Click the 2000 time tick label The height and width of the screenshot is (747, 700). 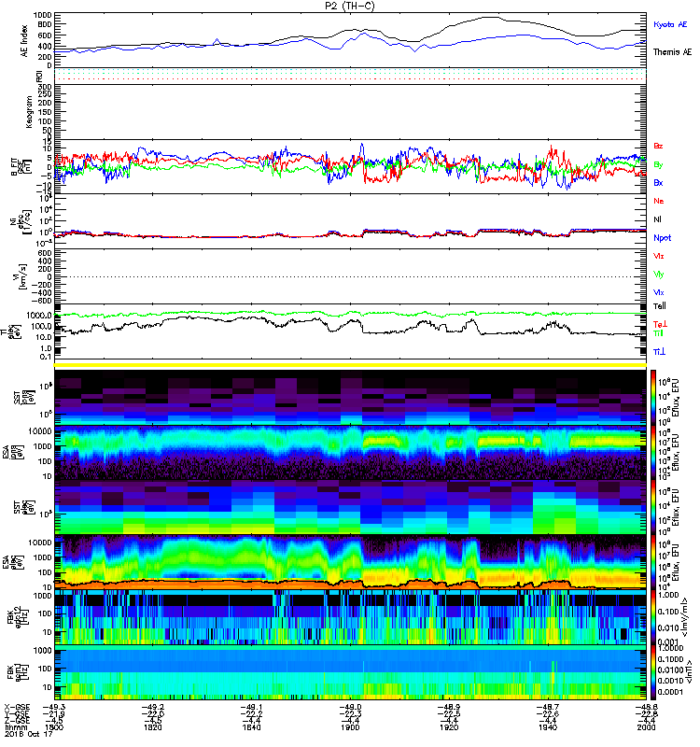pos(646,727)
